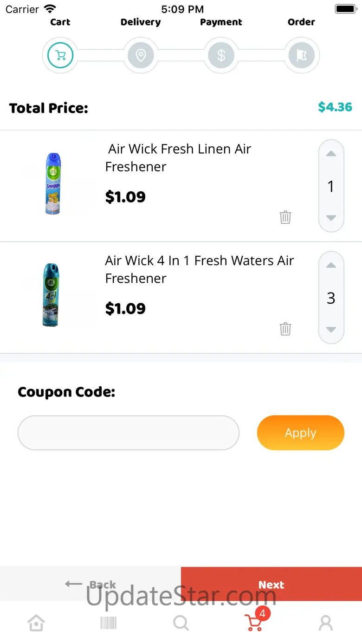The width and height of the screenshot is (362, 644).
Task: Increase quantity of Air Wick Fresh Linen
Action: pyautogui.click(x=331, y=154)
